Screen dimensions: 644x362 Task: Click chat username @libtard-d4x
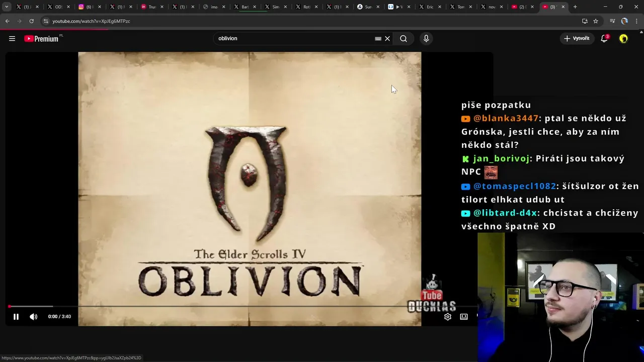coord(505,213)
